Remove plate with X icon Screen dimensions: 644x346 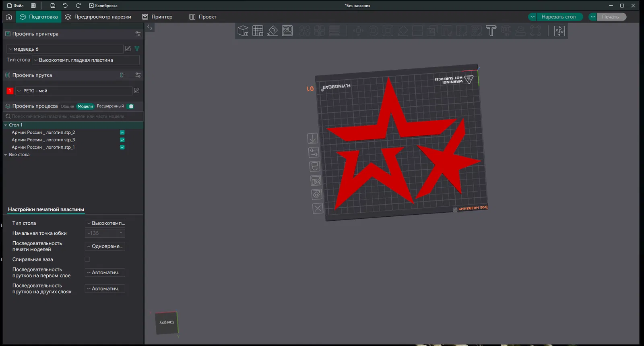click(x=318, y=208)
